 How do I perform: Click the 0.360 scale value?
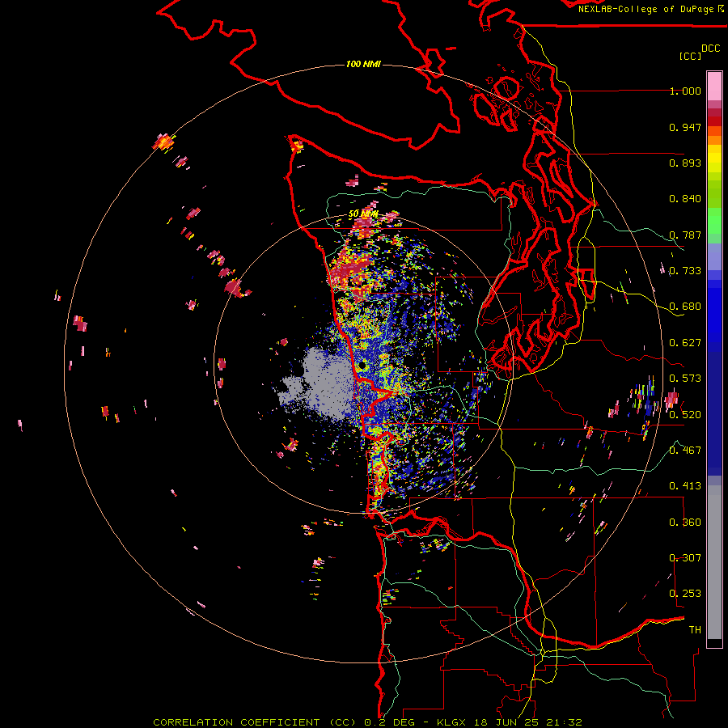[x=685, y=522]
